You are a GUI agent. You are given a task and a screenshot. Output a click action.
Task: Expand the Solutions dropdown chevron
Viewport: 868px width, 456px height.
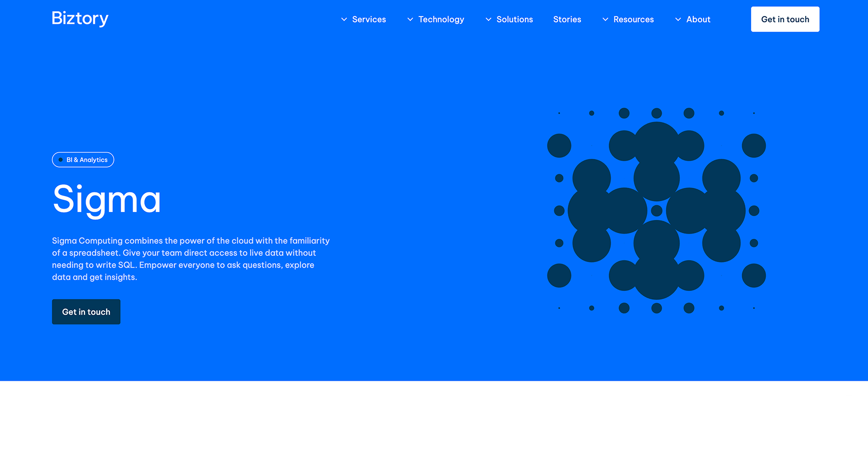489,20
